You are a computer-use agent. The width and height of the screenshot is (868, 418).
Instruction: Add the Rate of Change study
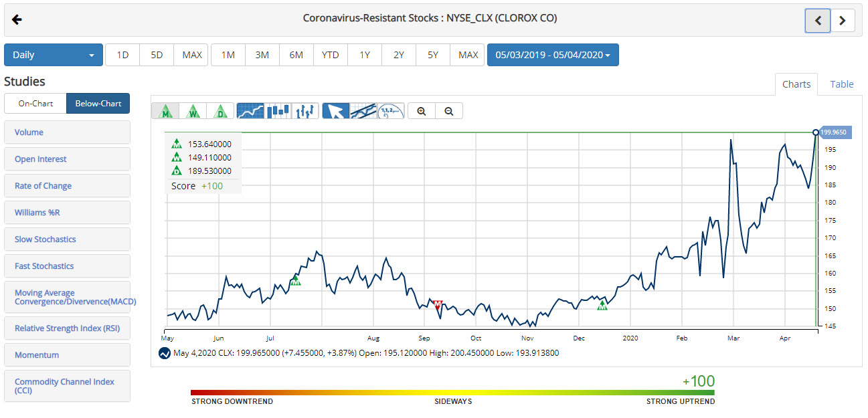click(67, 186)
